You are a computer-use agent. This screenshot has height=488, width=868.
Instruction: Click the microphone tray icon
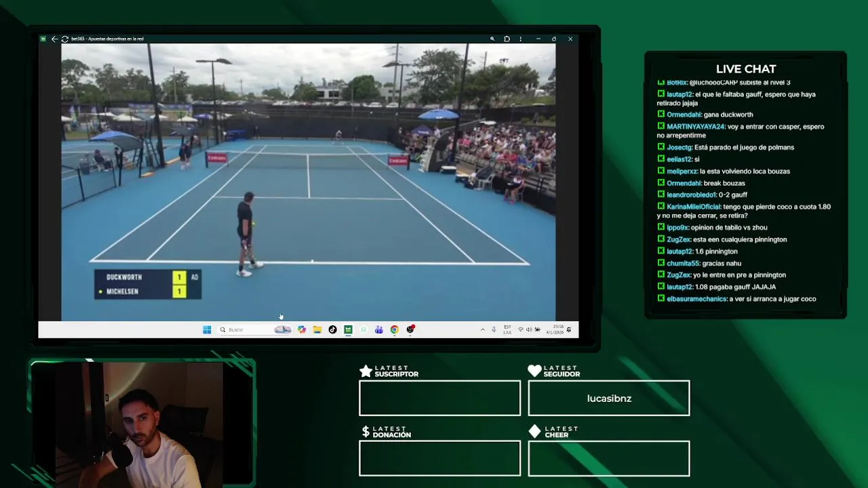pyautogui.click(x=494, y=329)
